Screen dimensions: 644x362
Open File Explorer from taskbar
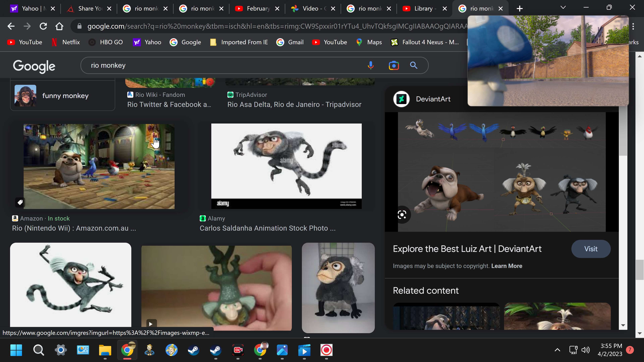(x=105, y=350)
